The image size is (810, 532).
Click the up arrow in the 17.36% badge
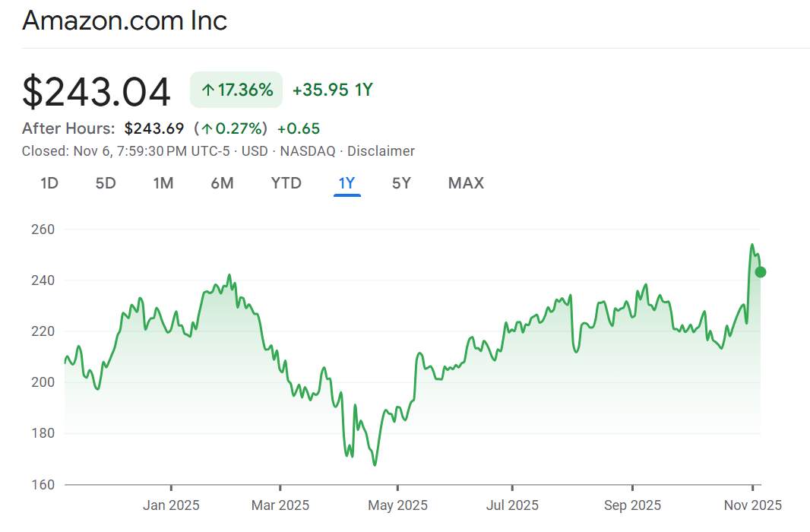(207, 90)
